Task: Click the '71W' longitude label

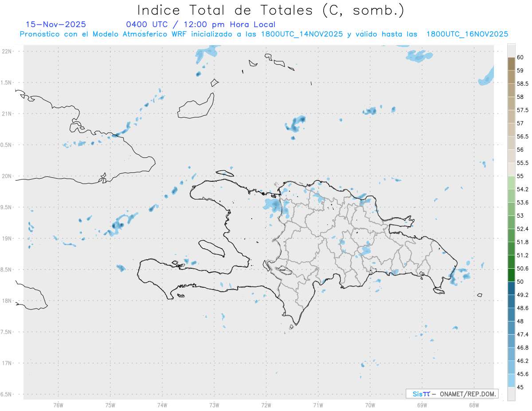Action: [318, 405]
